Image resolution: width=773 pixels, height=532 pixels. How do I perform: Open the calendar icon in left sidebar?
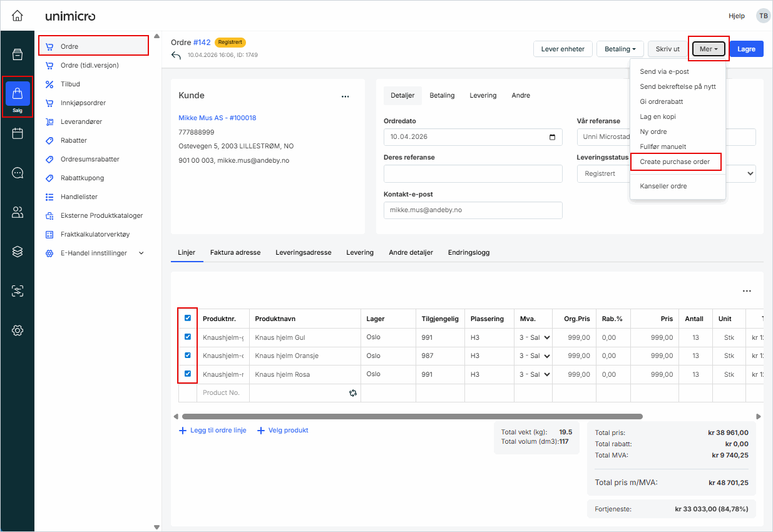[x=18, y=133]
